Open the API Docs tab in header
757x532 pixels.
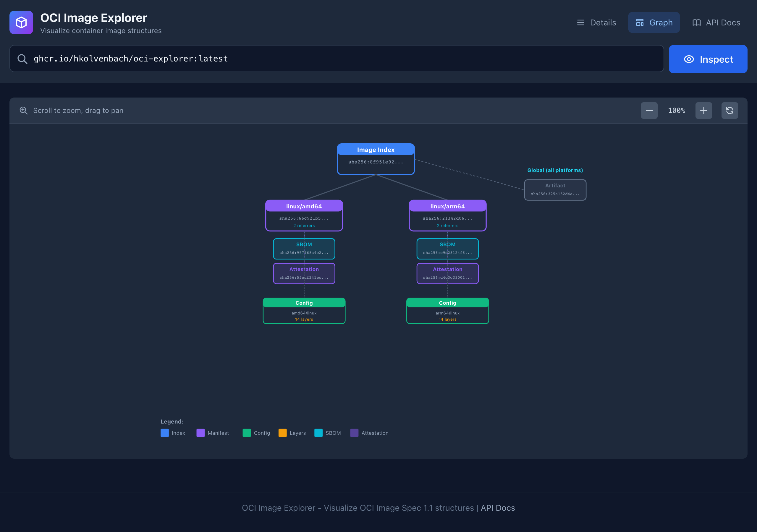coord(716,22)
